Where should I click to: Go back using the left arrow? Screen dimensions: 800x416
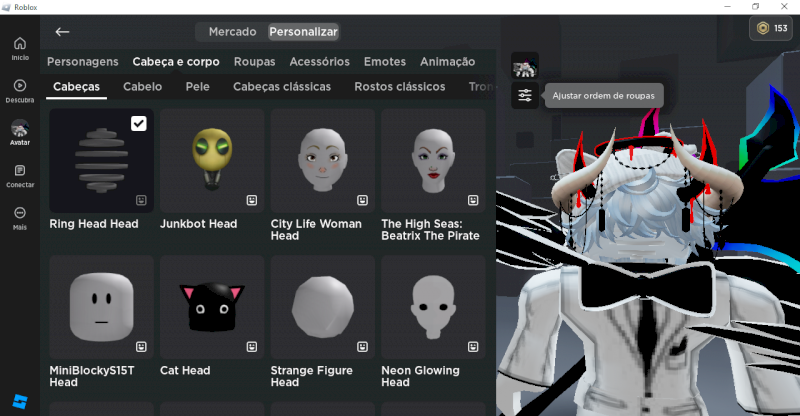62,32
